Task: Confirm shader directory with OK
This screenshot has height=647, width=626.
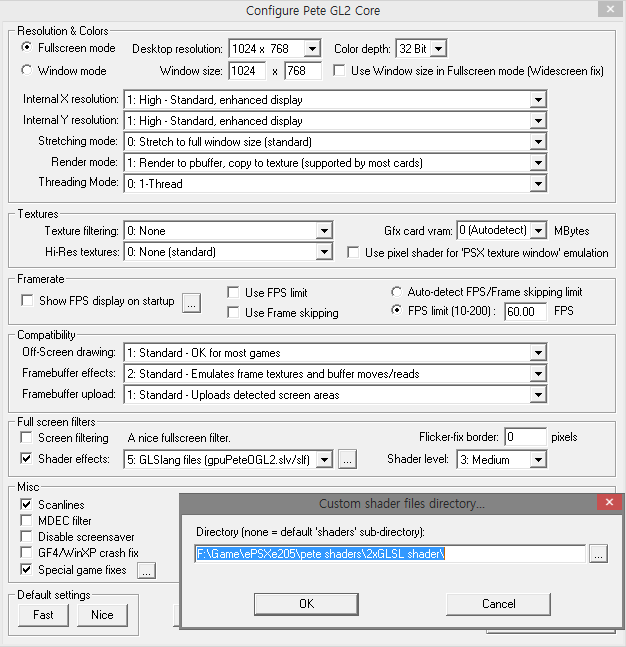Action: pos(306,604)
